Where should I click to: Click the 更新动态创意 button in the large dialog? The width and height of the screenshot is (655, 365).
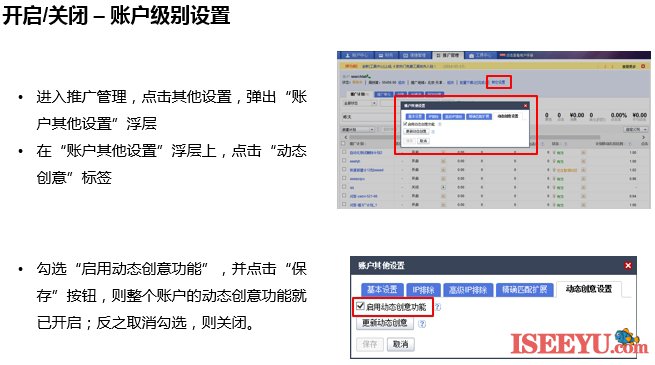[385, 323]
